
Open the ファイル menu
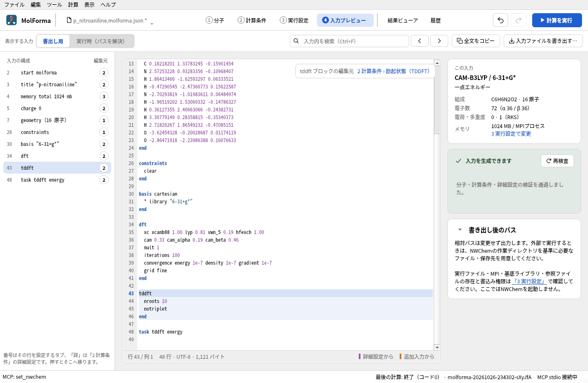[14, 5]
